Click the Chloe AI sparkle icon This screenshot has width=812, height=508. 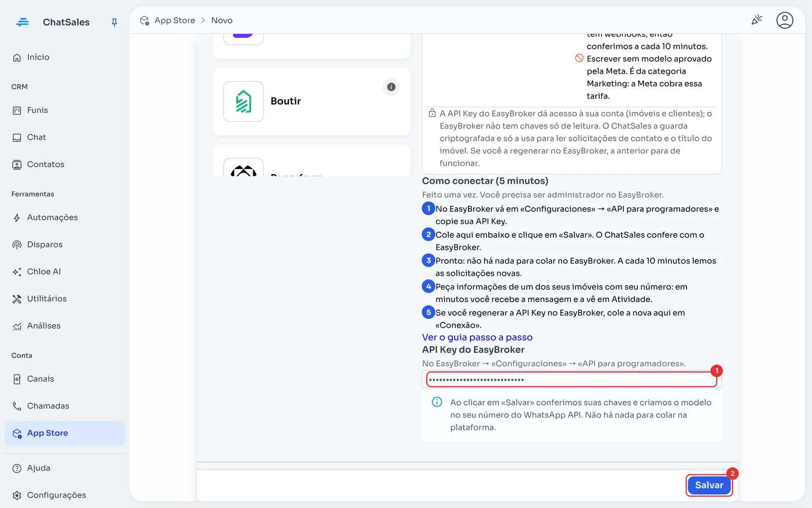tap(17, 272)
